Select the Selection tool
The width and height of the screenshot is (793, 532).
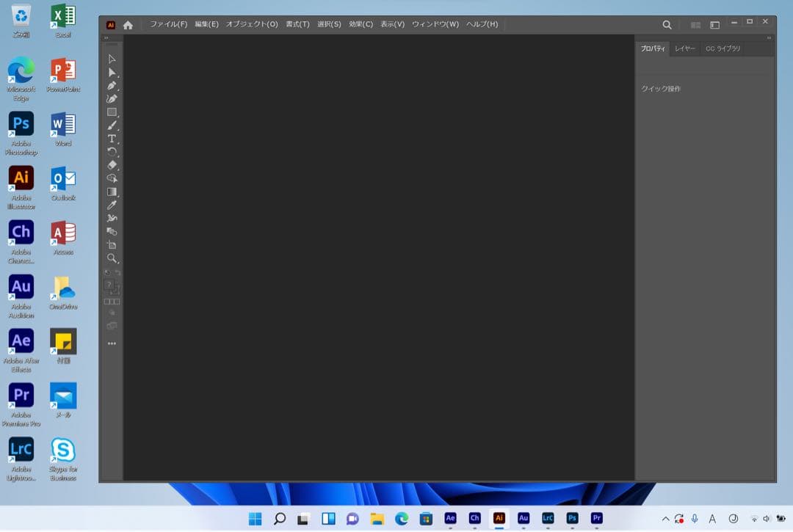pos(112,59)
